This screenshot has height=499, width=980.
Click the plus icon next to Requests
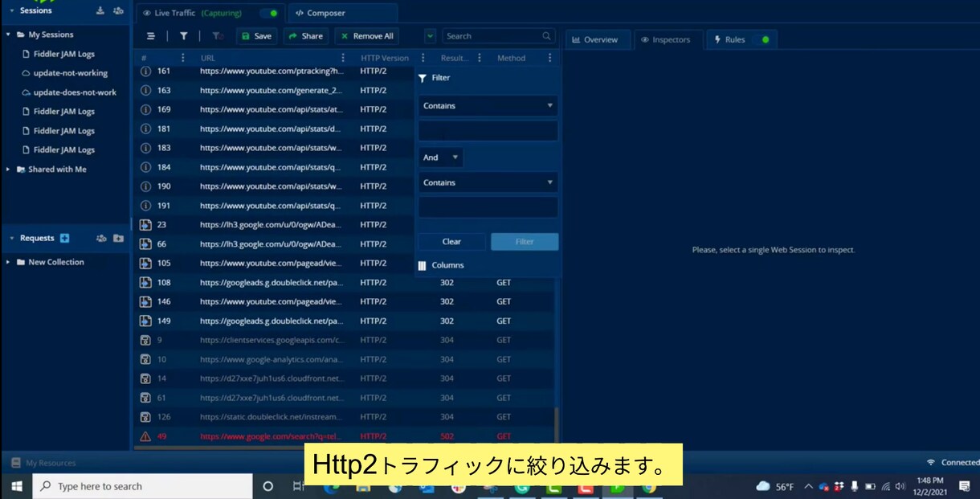[65, 238]
